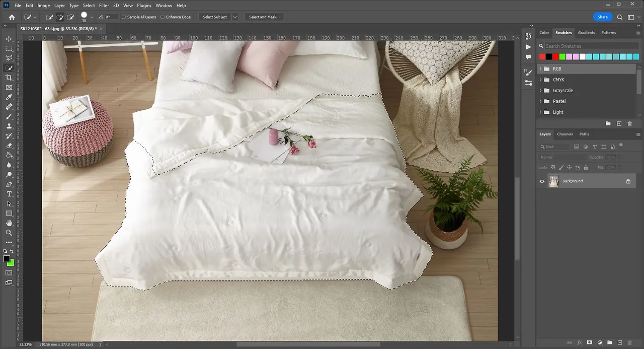Choose Subtract from Selection mode
Screen dimensions: 644x349
point(70,17)
